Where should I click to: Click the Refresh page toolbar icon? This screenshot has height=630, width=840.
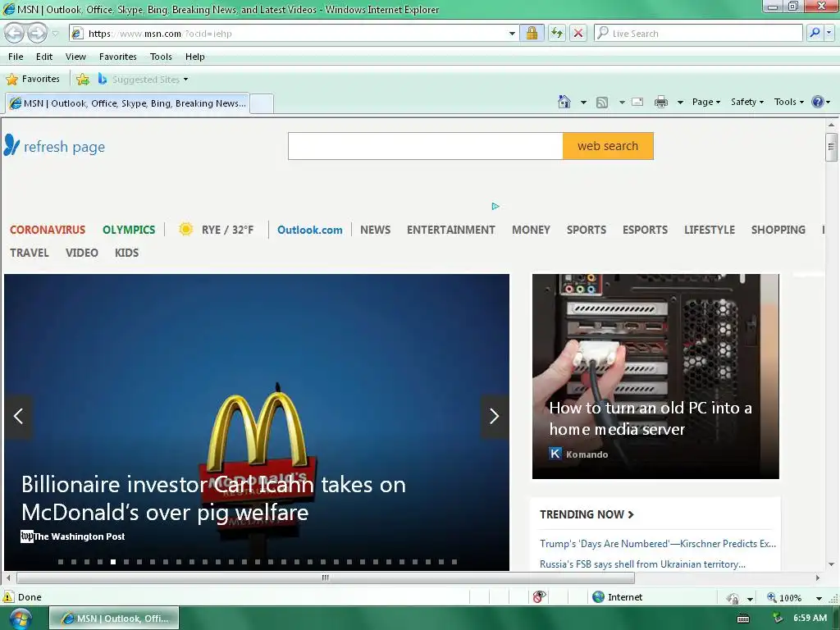[557, 33]
